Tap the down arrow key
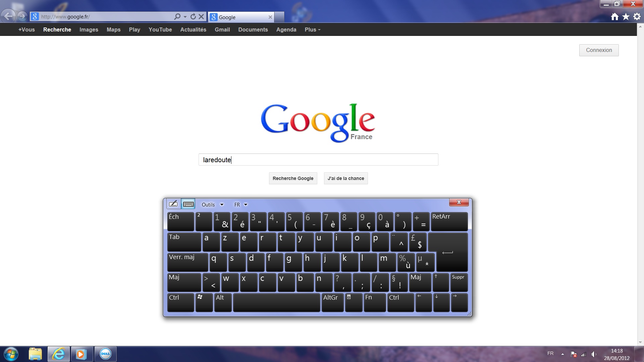This screenshot has width=644, height=362. click(x=441, y=303)
